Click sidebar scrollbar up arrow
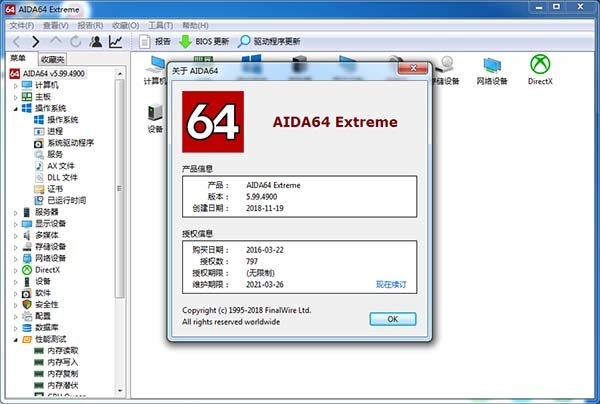The image size is (600, 404). pos(120,73)
